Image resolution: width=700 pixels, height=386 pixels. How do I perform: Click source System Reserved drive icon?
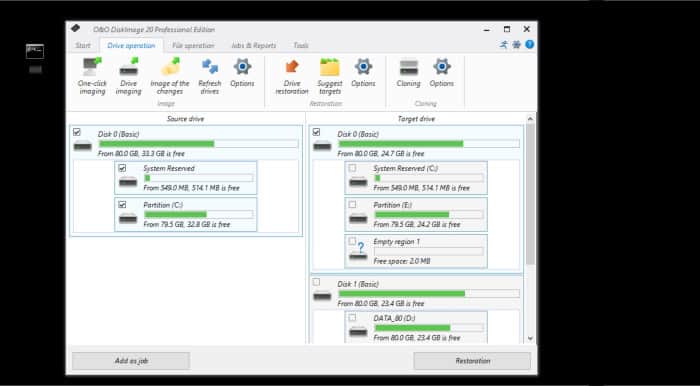click(128, 182)
